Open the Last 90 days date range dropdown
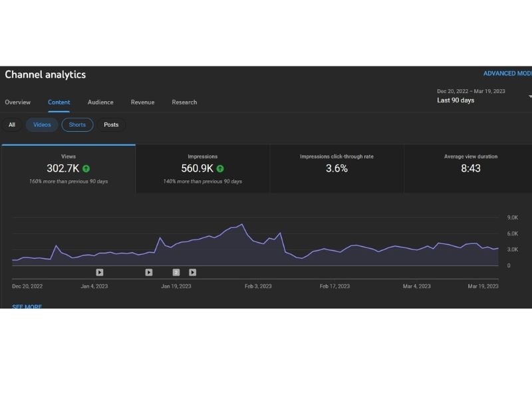The height and width of the screenshot is (399, 532). (x=483, y=96)
